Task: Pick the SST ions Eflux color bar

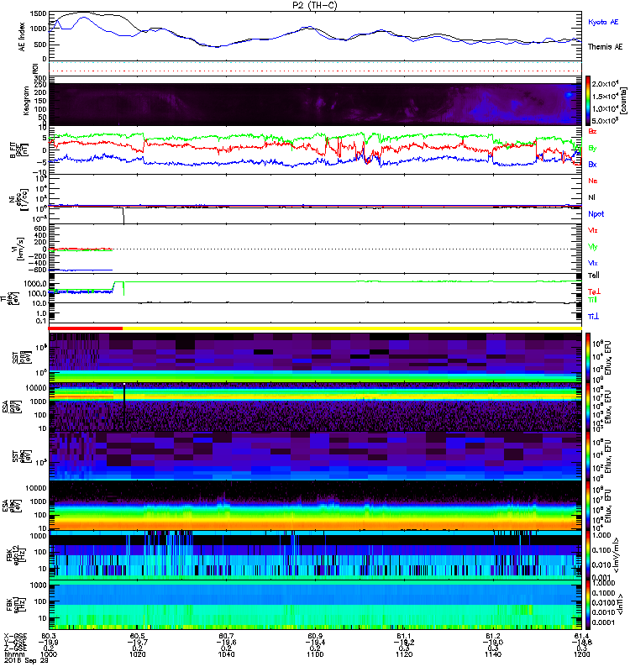Action: pos(588,357)
